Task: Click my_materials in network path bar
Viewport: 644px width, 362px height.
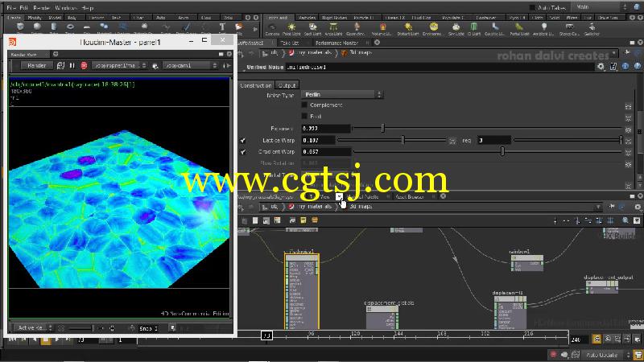Action: coord(315,207)
